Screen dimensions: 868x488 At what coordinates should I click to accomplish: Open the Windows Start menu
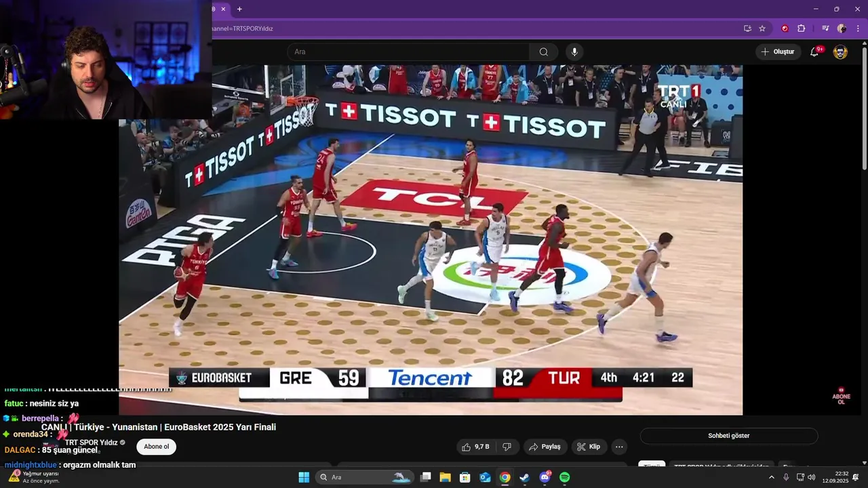click(x=304, y=477)
